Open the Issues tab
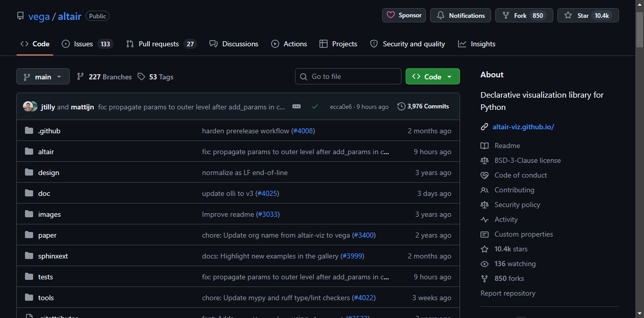Screen dimensions: 644x318 coord(87,44)
